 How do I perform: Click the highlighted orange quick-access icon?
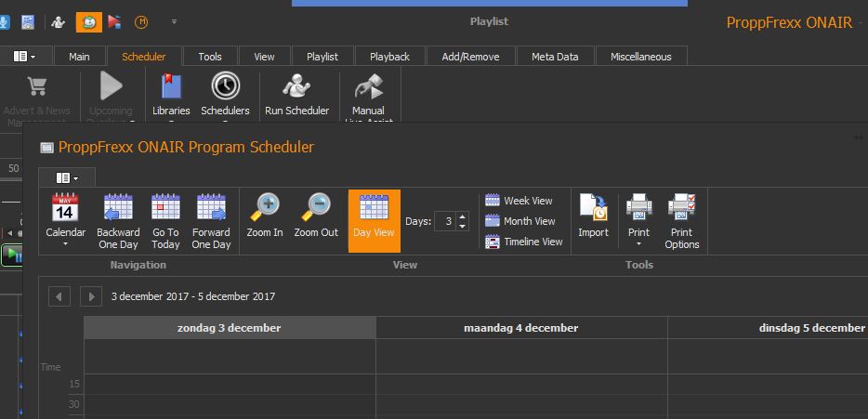pyautogui.click(x=89, y=22)
